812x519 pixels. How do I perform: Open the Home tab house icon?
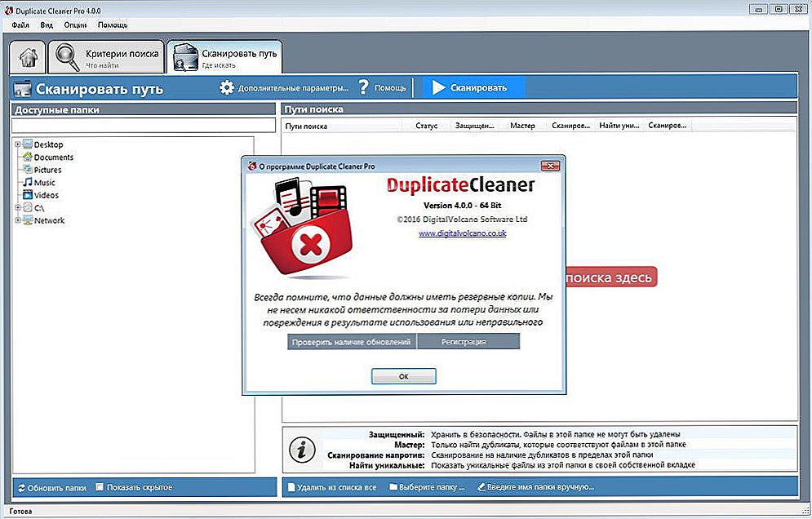coord(28,56)
